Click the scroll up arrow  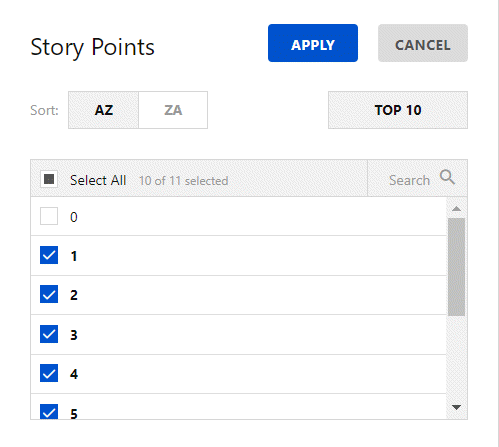pyautogui.click(x=456, y=209)
